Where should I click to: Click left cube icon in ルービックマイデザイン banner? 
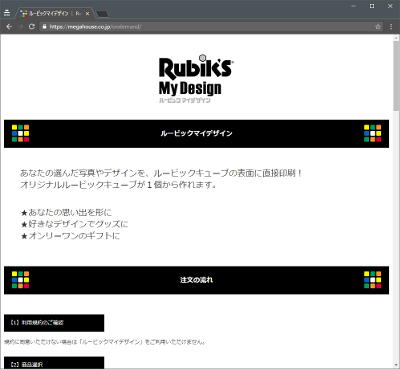click(21, 133)
